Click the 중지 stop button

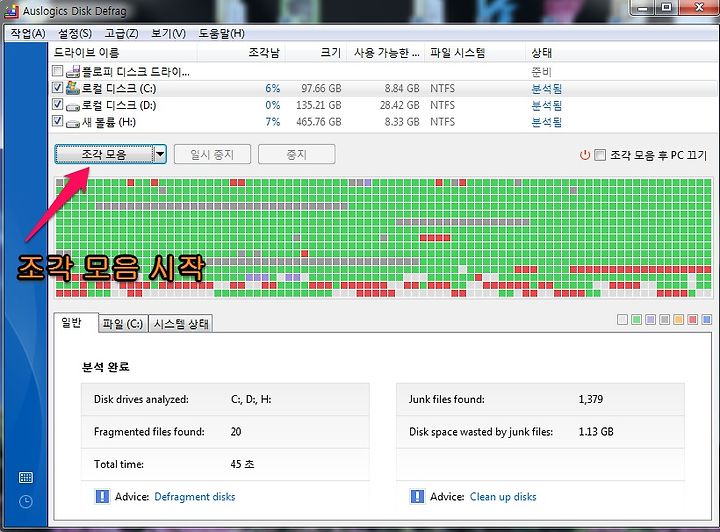[297, 154]
